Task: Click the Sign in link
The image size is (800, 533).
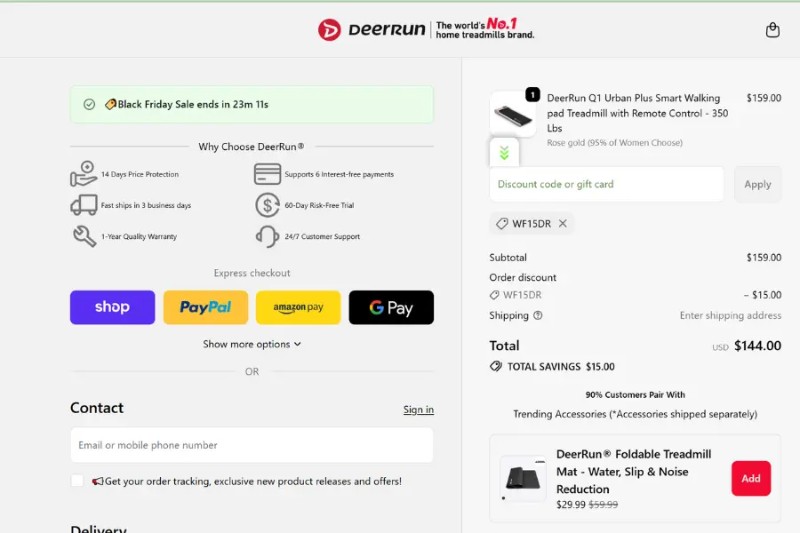Action: tap(418, 410)
